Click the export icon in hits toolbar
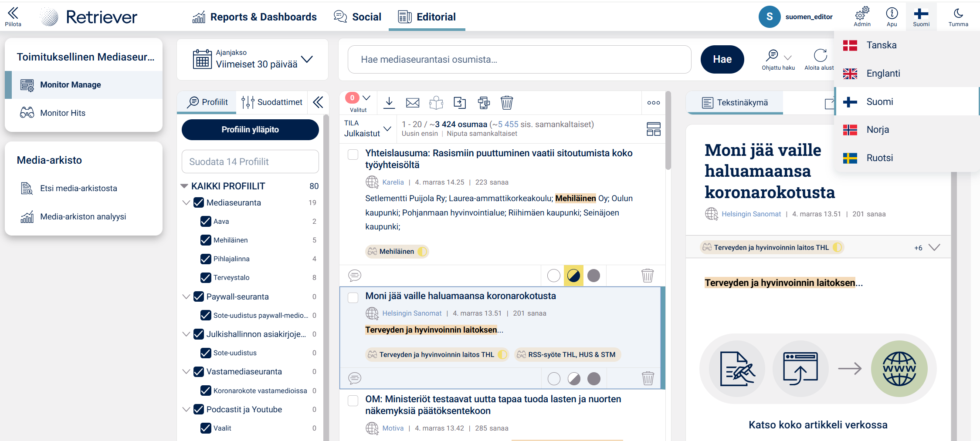This screenshot has width=980, height=441. point(460,103)
